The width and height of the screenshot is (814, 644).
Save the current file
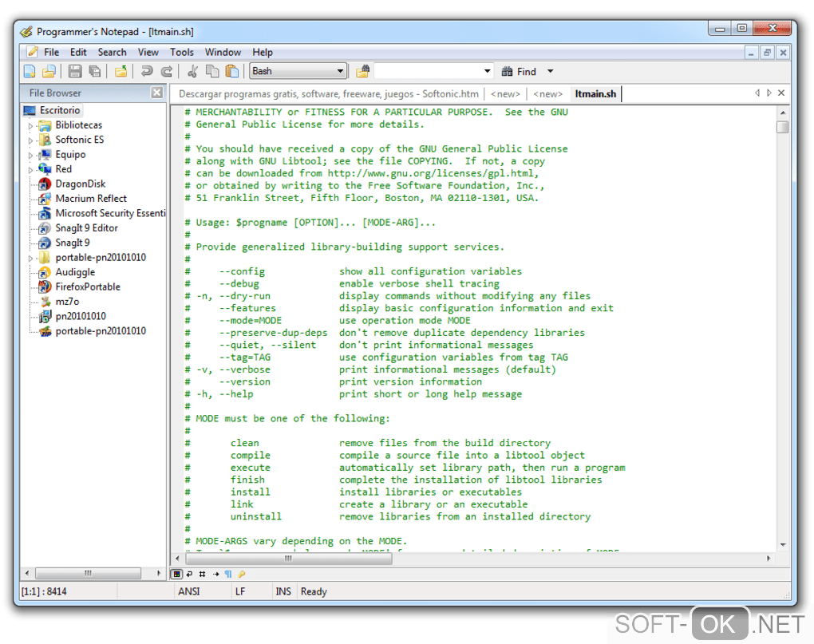click(x=75, y=71)
